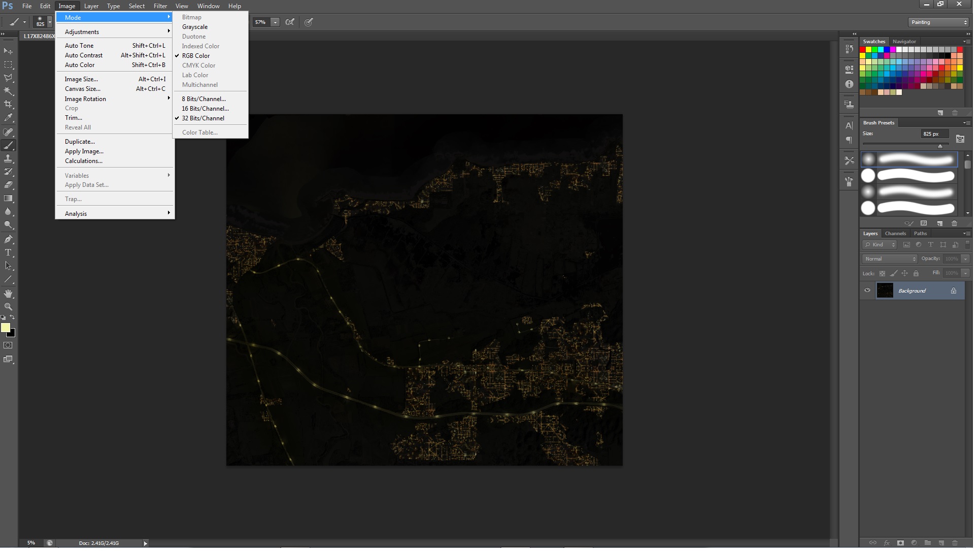This screenshot has width=980, height=551.
Task: Select the Magic Wand tool
Action: click(8, 92)
